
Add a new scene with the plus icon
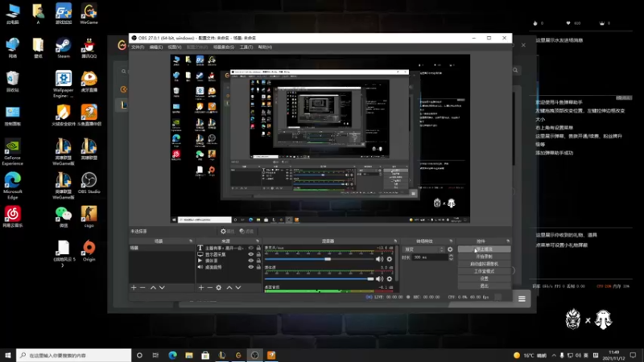pos(134,288)
